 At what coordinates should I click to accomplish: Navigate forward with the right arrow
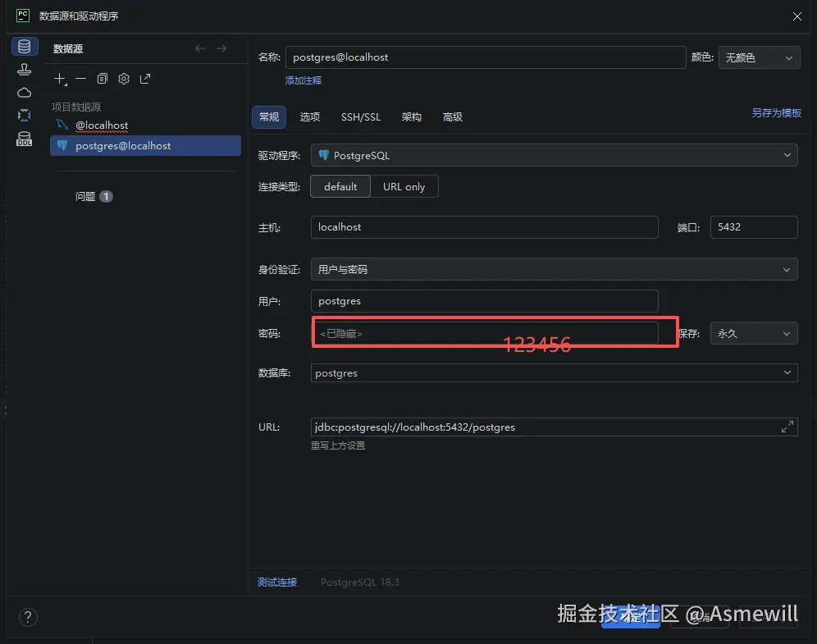point(221,48)
